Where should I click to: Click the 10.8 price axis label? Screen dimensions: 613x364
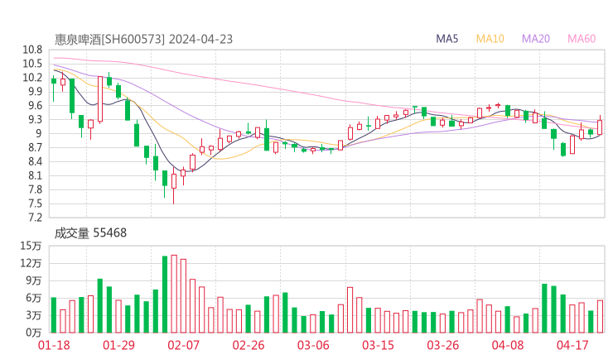tap(32, 50)
